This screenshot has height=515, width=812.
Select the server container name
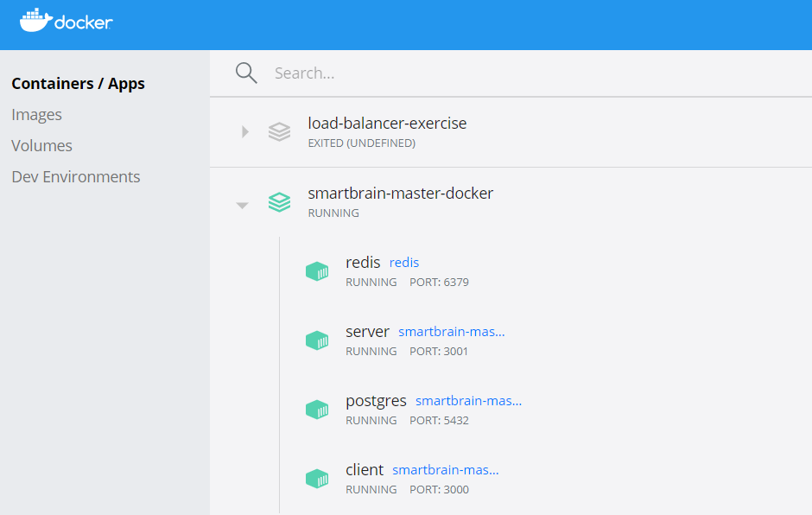pos(367,332)
